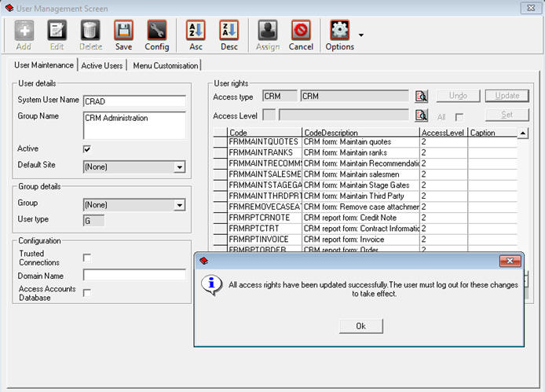Toggle the Active checkbox
545x392 pixels.
coord(87,149)
